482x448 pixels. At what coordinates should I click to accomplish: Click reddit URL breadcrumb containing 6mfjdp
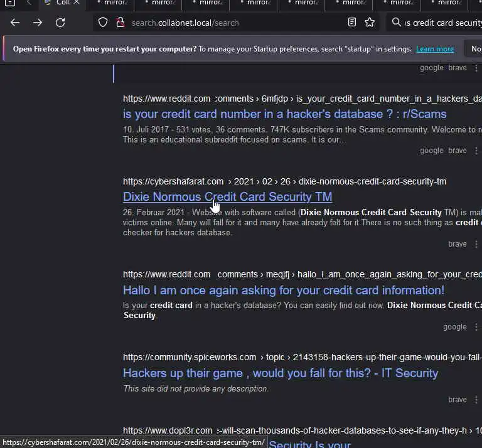302,99
